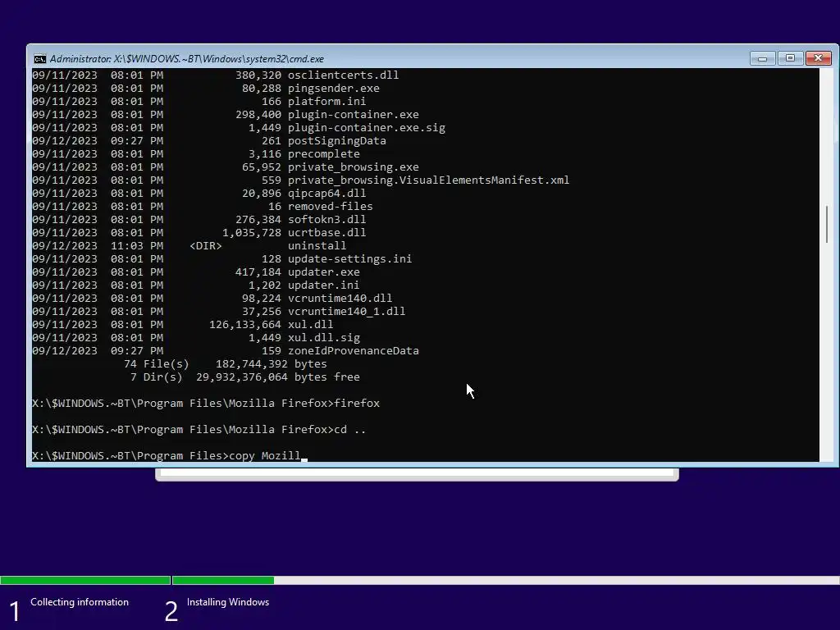
Task: Click the 'copy Mozill' command being typed
Action: [x=265, y=456]
